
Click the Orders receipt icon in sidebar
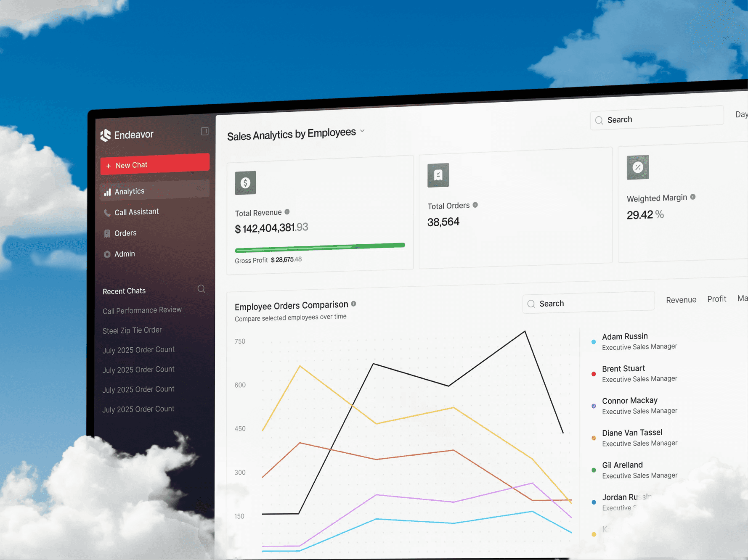pos(107,234)
